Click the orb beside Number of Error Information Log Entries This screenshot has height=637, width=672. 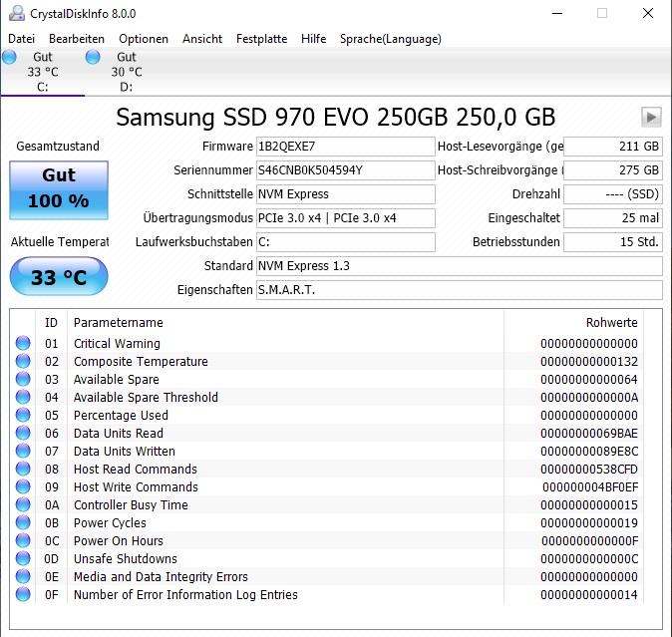[23, 594]
